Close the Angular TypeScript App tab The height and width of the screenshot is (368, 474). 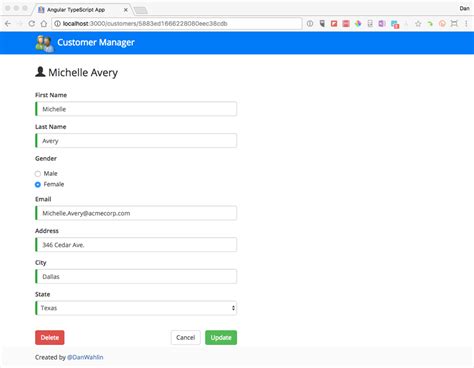pyautogui.click(x=126, y=10)
